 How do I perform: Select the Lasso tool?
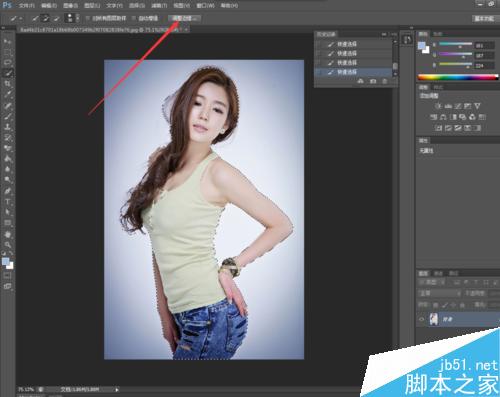[7, 62]
